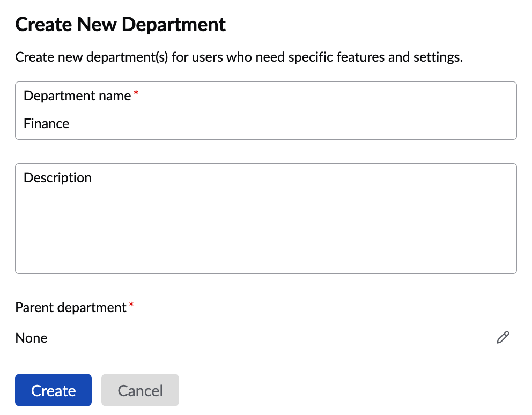Click the red asterisk beside Department name
Image resolution: width=532 pixels, height=415 pixels.
click(x=136, y=94)
